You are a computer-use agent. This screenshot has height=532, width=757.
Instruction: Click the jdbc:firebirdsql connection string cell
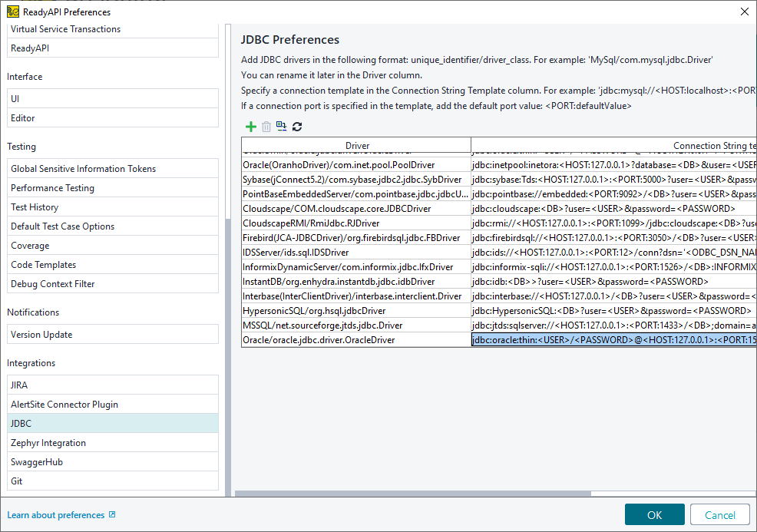point(614,237)
